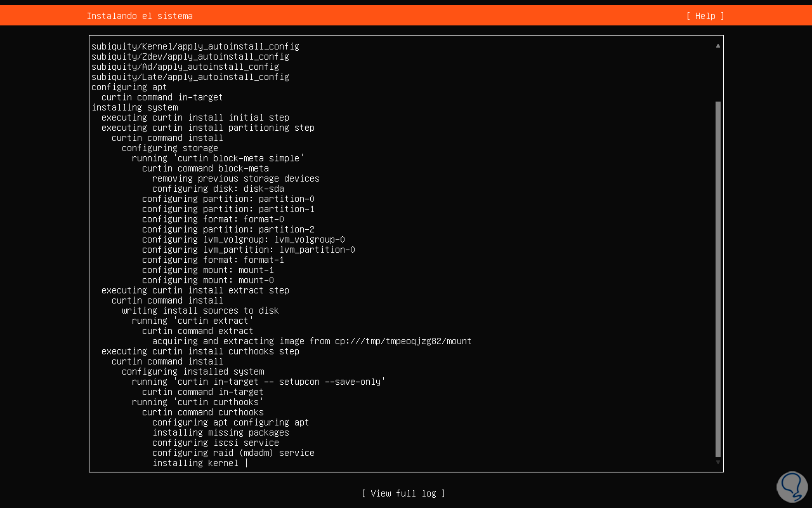The width and height of the screenshot is (812, 508).
Task: Click the 'Instalando el sistema' header title
Action: [140, 16]
